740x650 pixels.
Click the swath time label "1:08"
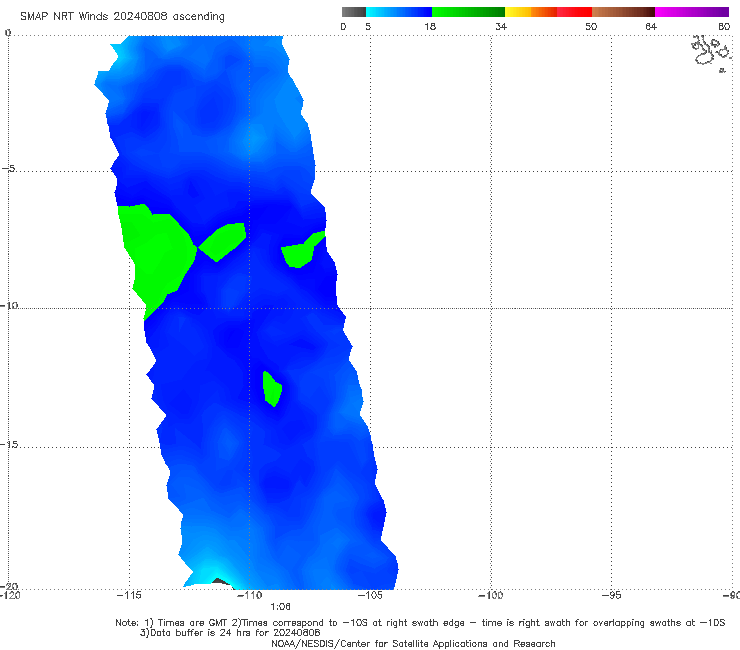(280, 607)
